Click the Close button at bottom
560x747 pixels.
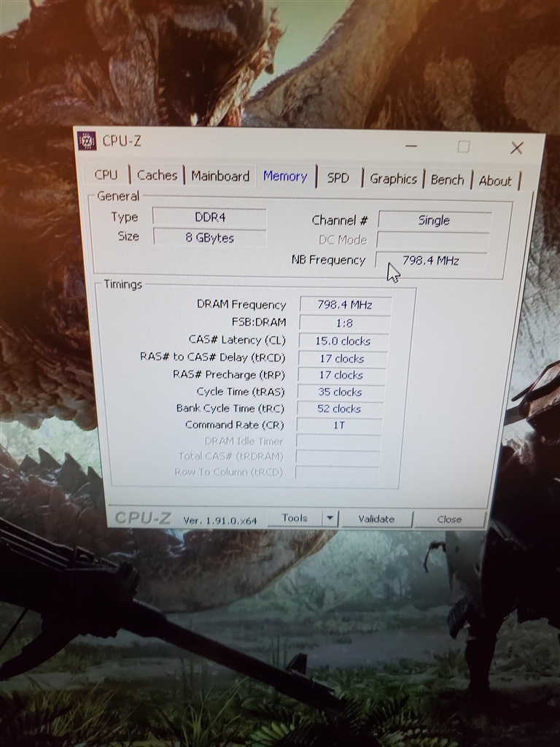click(x=449, y=519)
